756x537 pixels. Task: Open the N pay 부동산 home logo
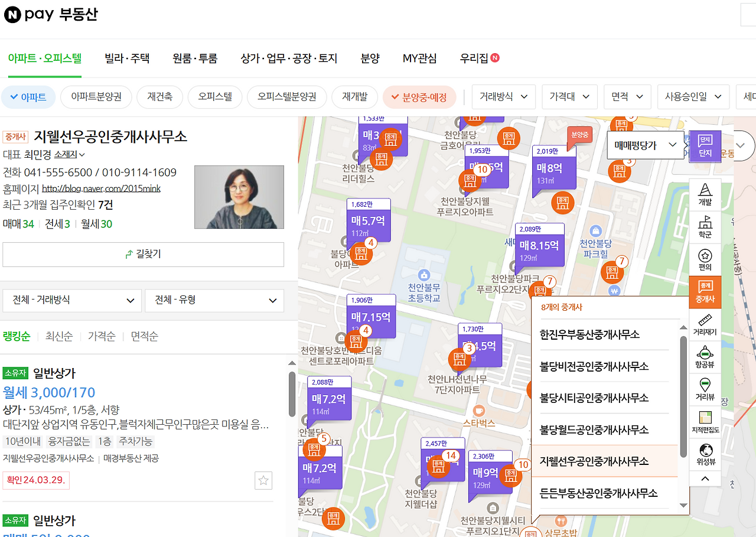click(x=51, y=15)
